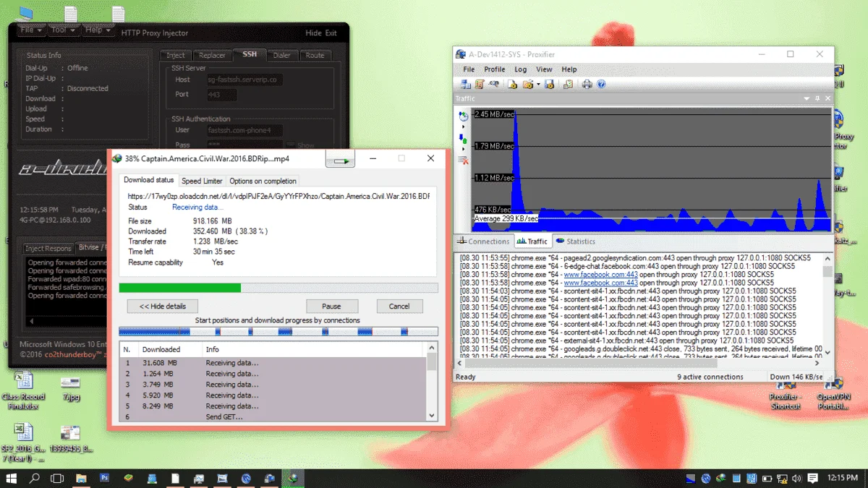
Task: Expand the small arrow below down/up arrows icon
Action: tap(464, 149)
